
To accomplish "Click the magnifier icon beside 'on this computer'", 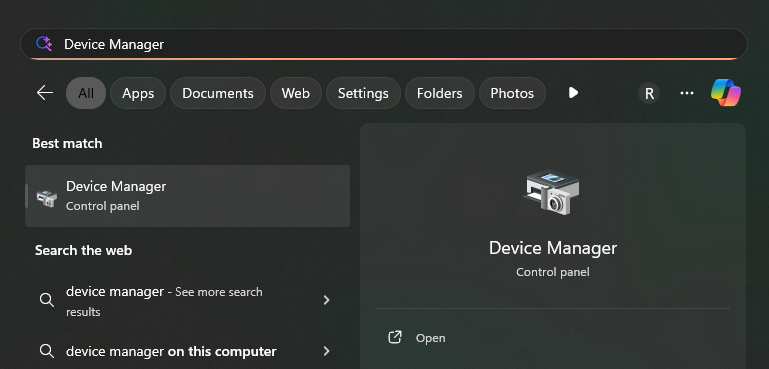I will point(47,351).
